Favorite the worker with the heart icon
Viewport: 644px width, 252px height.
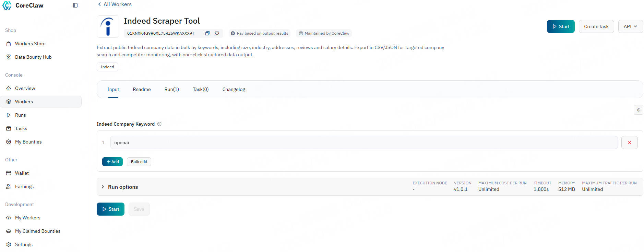(217, 33)
